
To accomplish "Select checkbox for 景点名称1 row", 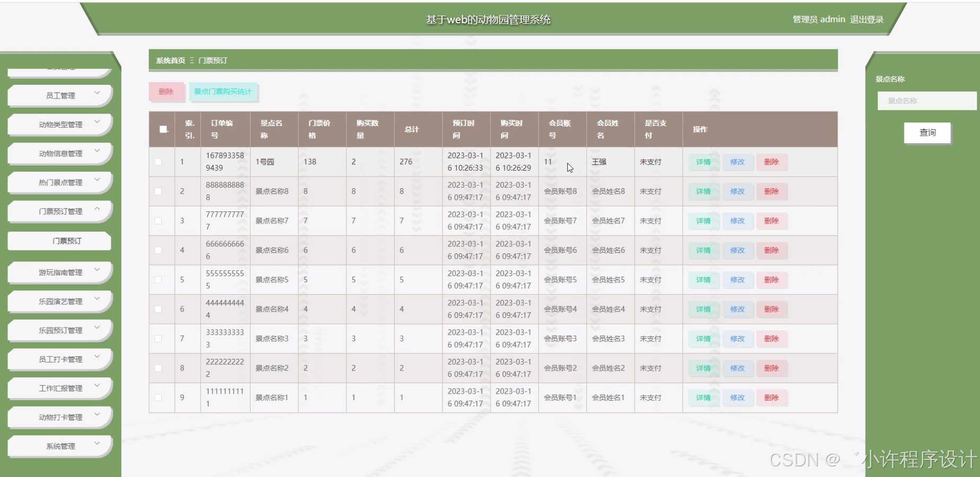I will (x=158, y=397).
